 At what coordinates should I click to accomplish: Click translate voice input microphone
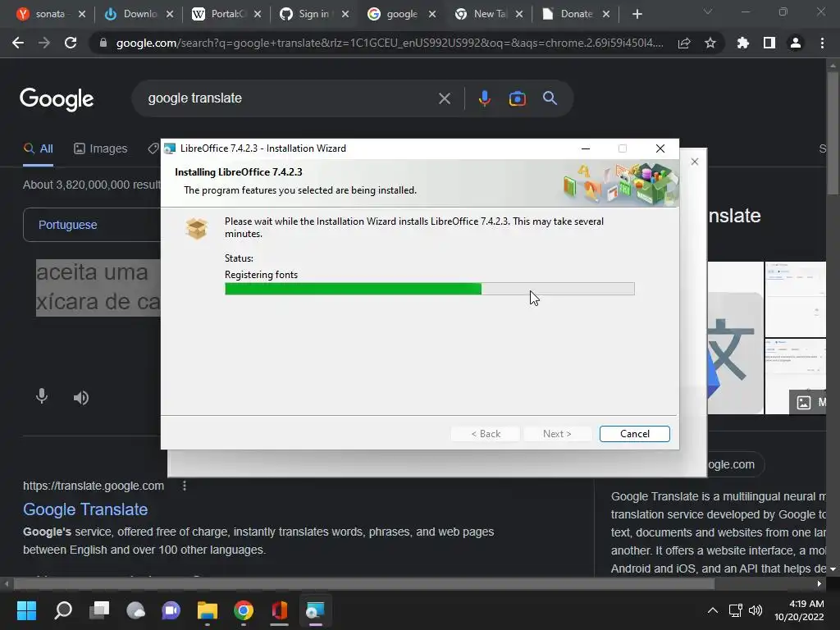tap(42, 396)
